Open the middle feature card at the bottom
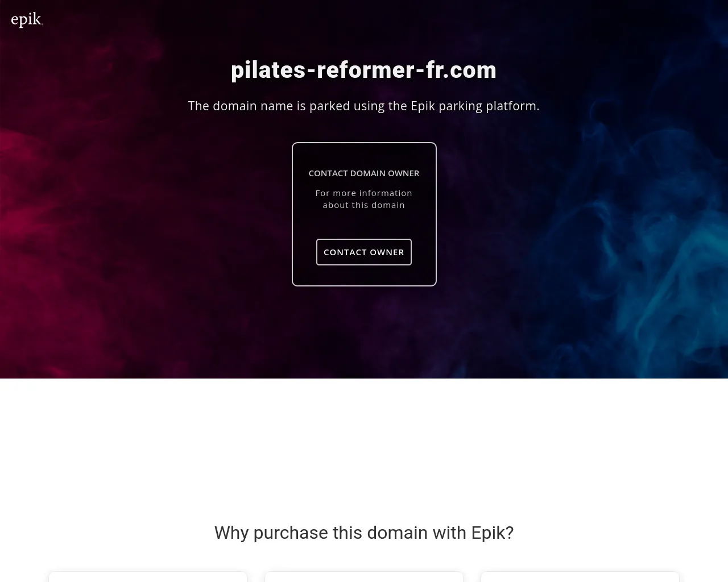 click(364, 577)
